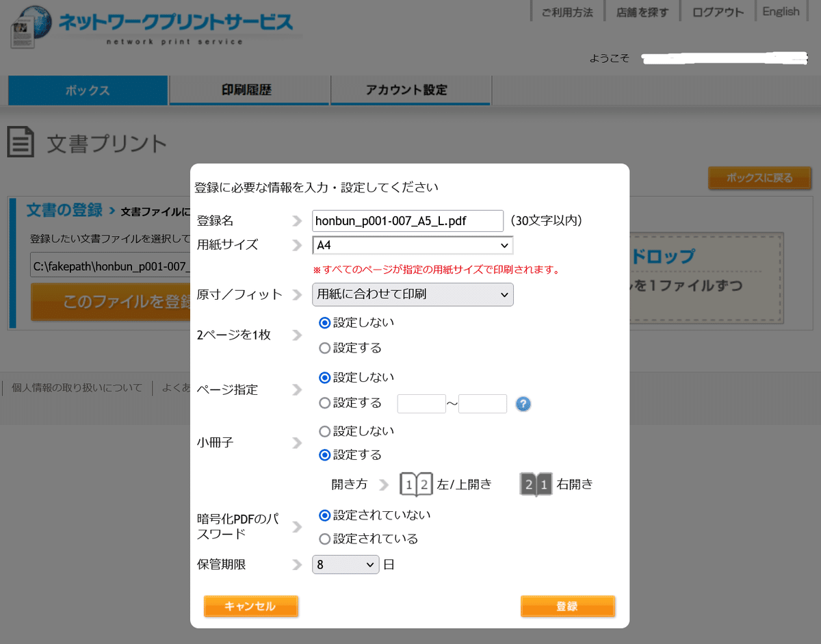
Task: Open the 保管期限 days dropdown
Action: (x=345, y=565)
